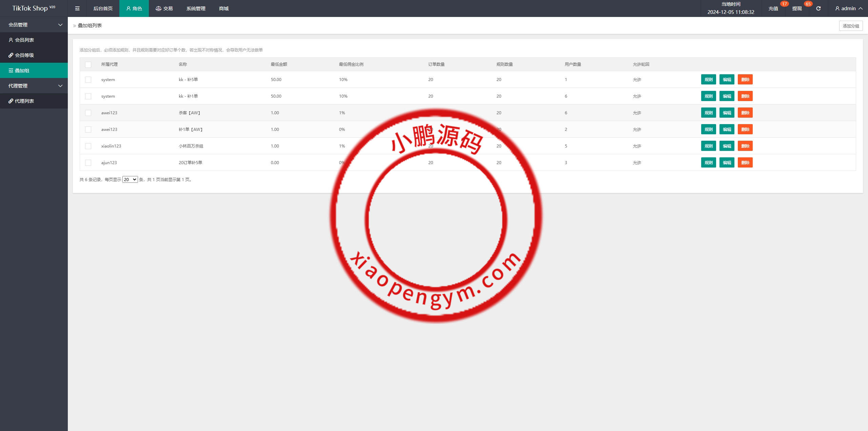This screenshot has height=431, width=868.
Task: Open 提现 notifications with badge 65
Action: 797,8
